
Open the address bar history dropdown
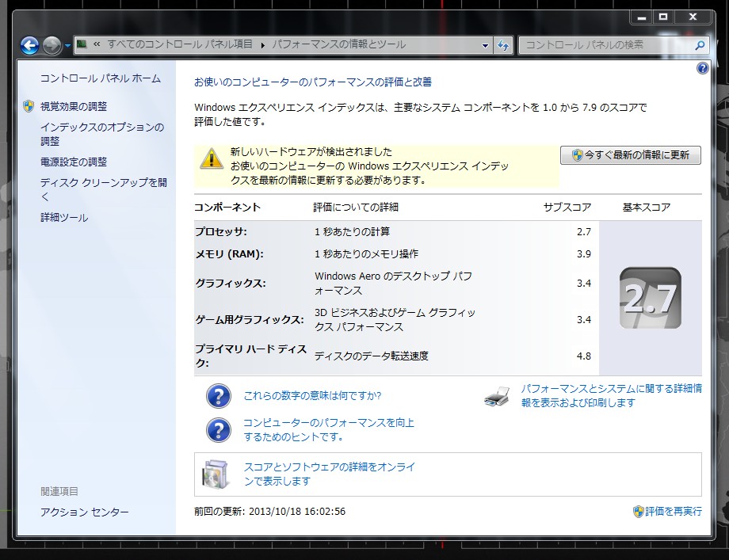tap(485, 45)
